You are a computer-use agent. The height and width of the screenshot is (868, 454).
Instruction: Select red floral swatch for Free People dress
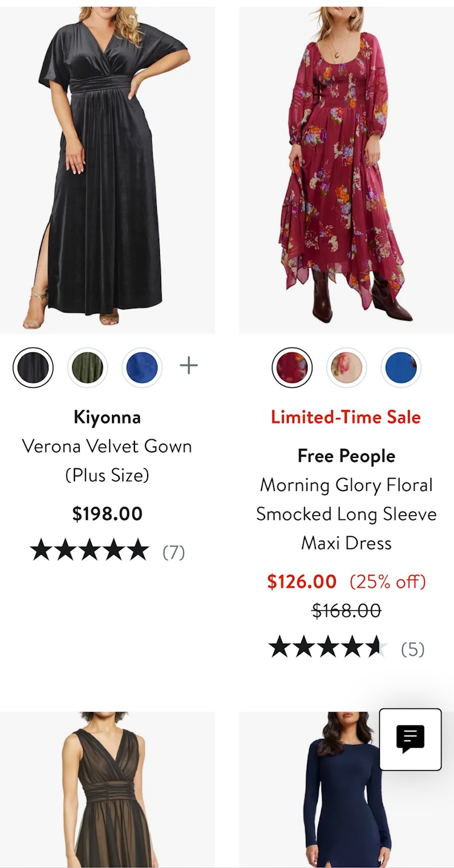pos(292,367)
